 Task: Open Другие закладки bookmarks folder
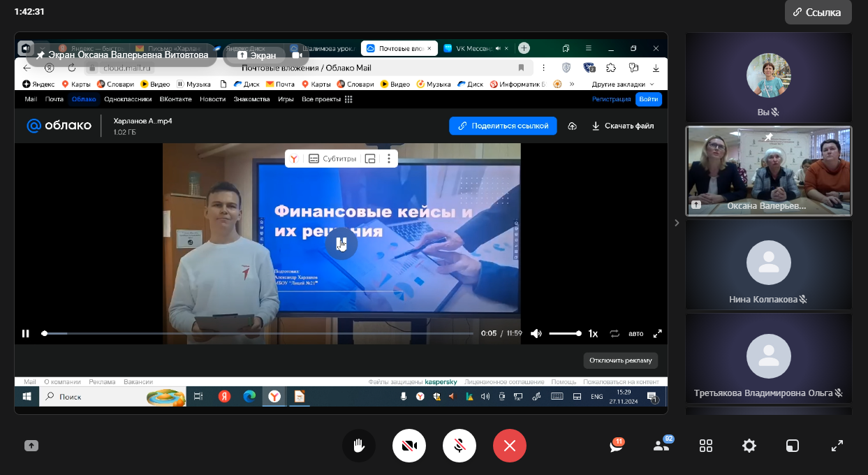[x=621, y=84]
